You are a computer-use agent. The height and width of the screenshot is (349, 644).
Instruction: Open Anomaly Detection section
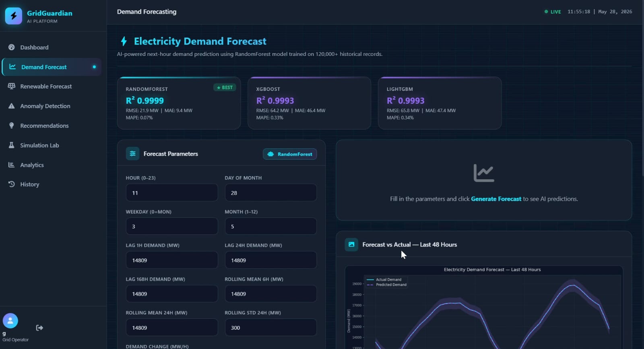click(x=52, y=106)
